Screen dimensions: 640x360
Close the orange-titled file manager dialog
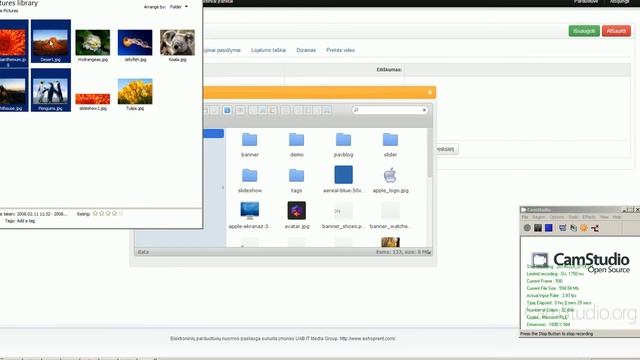(x=430, y=93)
